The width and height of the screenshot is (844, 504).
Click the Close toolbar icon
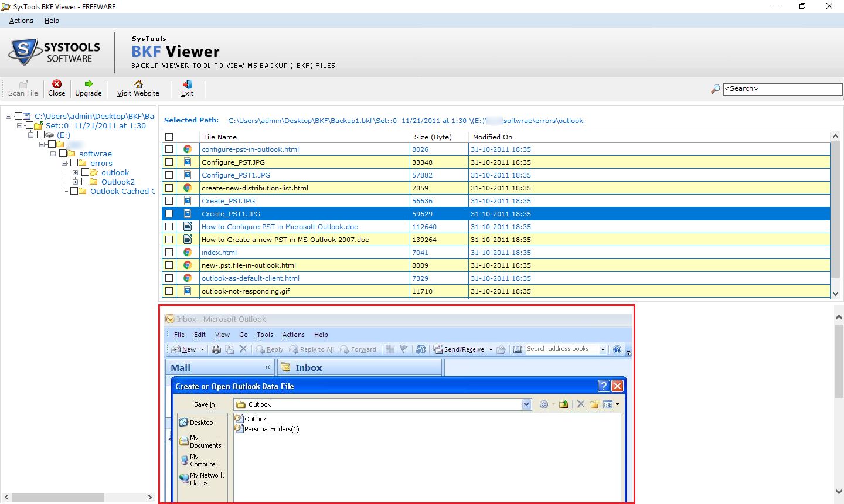point(57,84)
